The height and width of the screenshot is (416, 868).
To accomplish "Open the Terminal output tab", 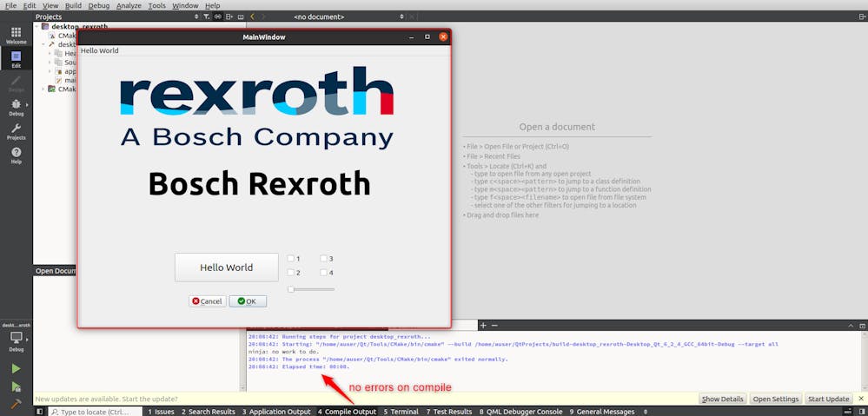I will coord(401,412).
